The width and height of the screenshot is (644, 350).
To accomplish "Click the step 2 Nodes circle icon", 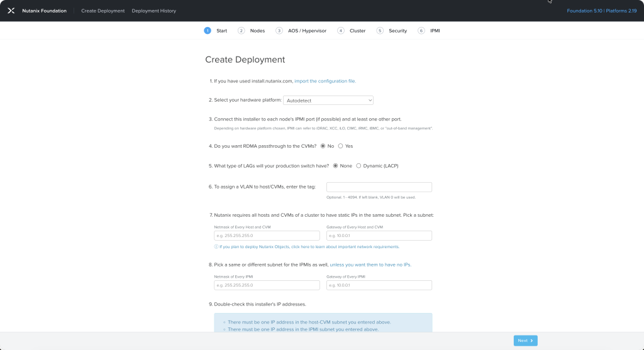I will tap(241, 31).
